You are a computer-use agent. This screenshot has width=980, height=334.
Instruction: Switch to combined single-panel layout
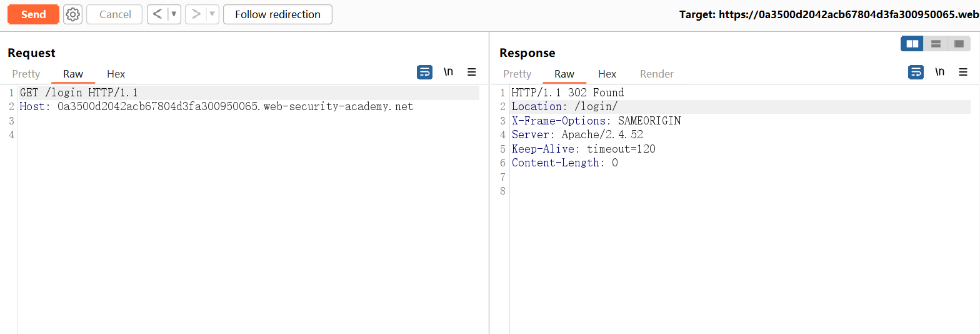click(x=959, y=44)
